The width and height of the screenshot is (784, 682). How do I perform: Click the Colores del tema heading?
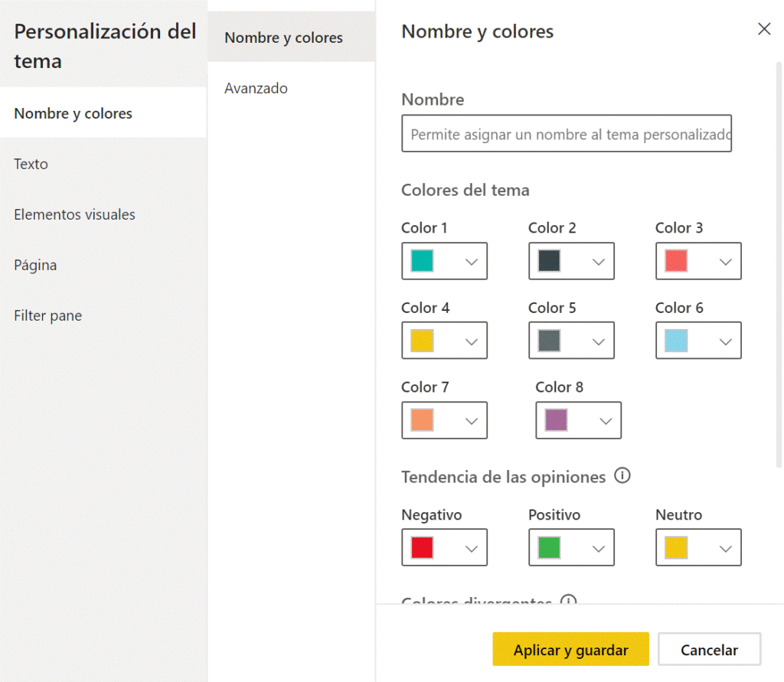pos(465,190)
